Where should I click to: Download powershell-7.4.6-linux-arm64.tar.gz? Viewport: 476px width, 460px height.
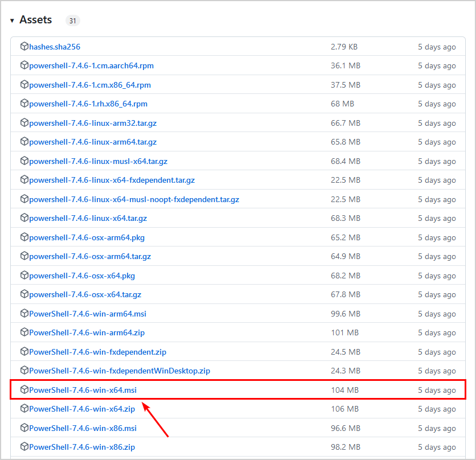93,142
